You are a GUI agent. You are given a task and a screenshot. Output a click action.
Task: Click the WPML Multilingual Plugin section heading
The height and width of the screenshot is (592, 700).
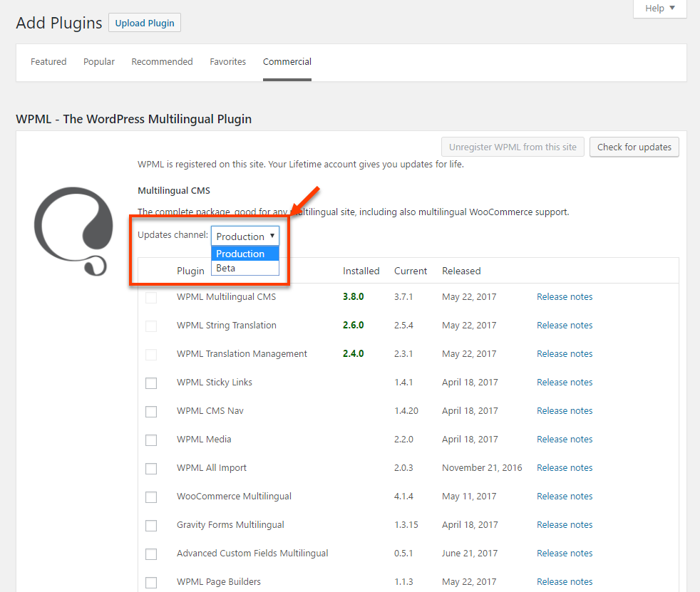(x=134, y=119)
